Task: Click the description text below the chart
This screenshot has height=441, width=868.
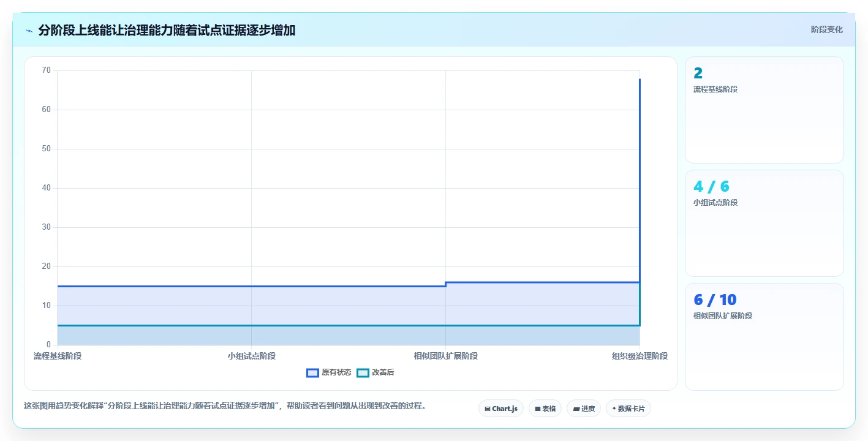Action: pyautogui.click(x=225, y=405)
